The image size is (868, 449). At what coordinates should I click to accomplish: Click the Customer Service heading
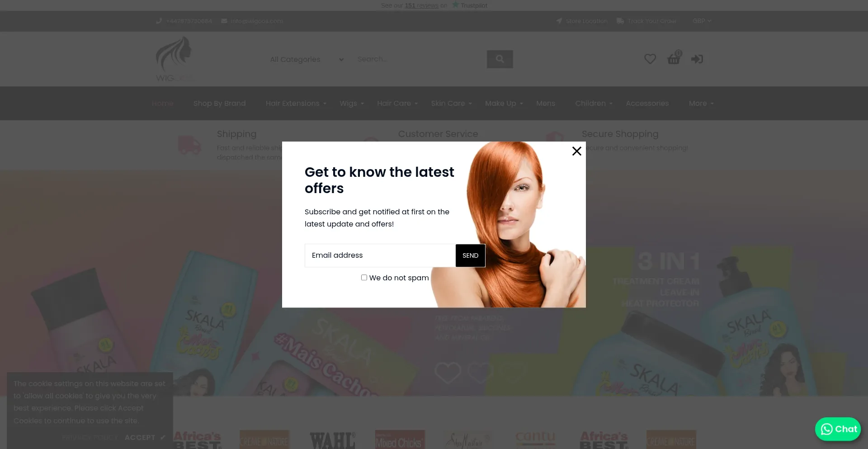(x=438, y=134)
